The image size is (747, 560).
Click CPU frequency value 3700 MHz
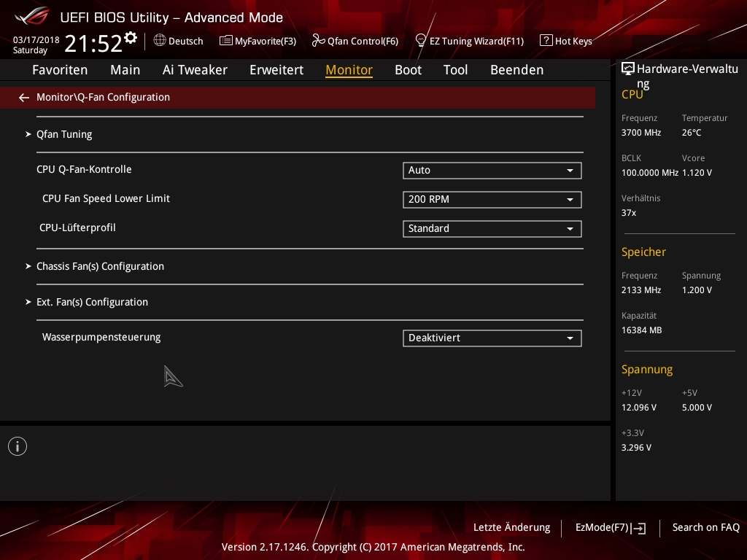(641, 133)
